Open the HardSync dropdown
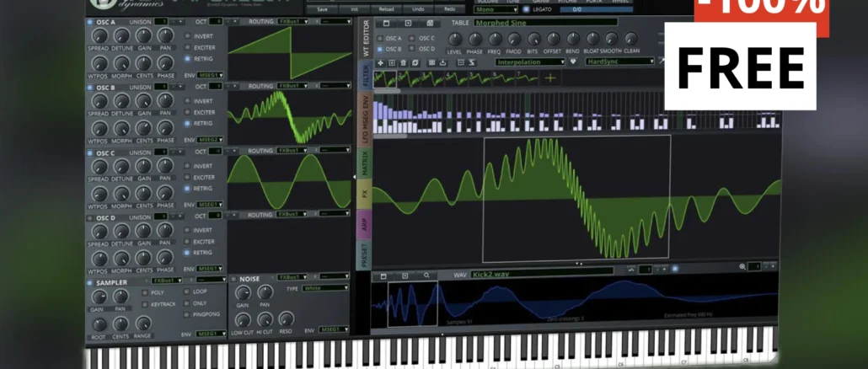Screen dimensions: 868x369 pos(620,61)
